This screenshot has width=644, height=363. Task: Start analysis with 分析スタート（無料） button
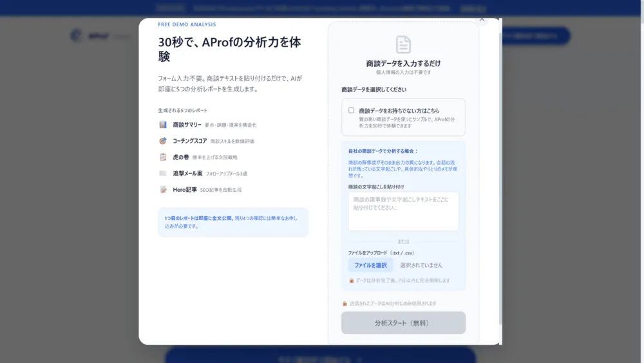(x=403, y=322)
